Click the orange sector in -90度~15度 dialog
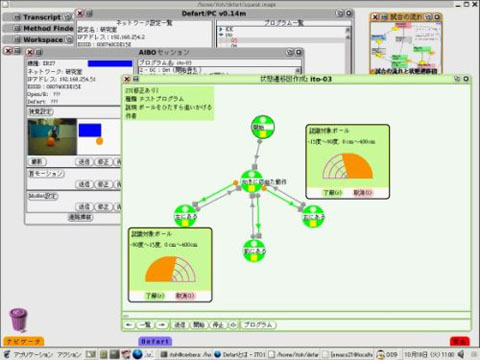Screen dimensions: 480x360 [161, 270]
